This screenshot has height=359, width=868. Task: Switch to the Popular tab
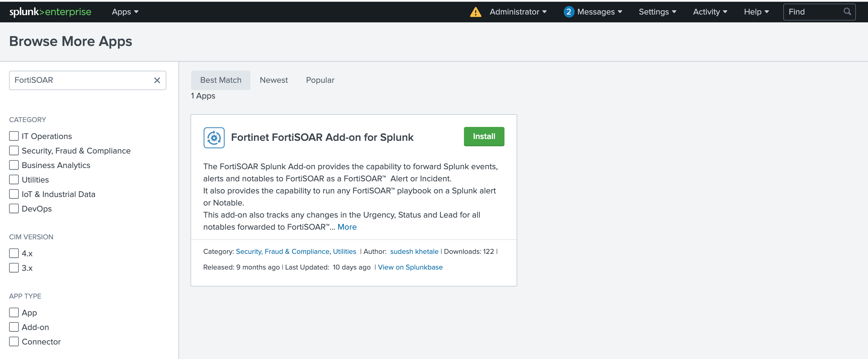(320, 80)
